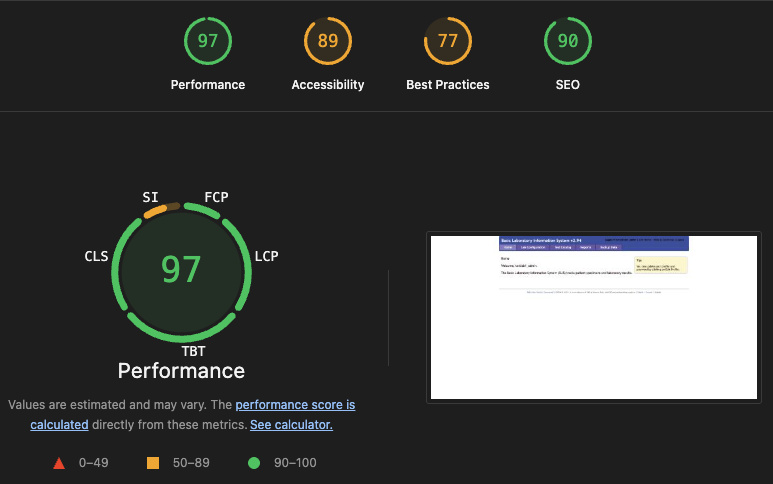This screenshot has height=484, width=773.
Task: Click the large 97 score in the gauge center
Action: [181, 270]
